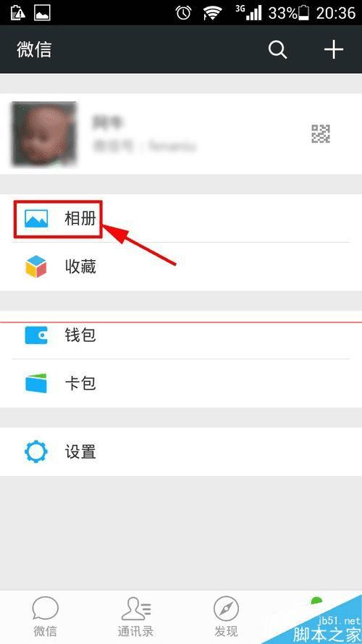The width and height of the screenshot is (362, 644).
Task: Switch to the 微信 chats tab
Action: (45, 617)
